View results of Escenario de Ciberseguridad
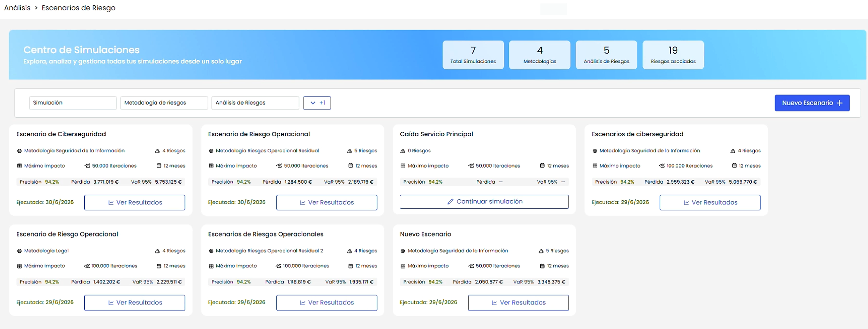This screenshot has width=868, height=329. click(x=135, y=202)
